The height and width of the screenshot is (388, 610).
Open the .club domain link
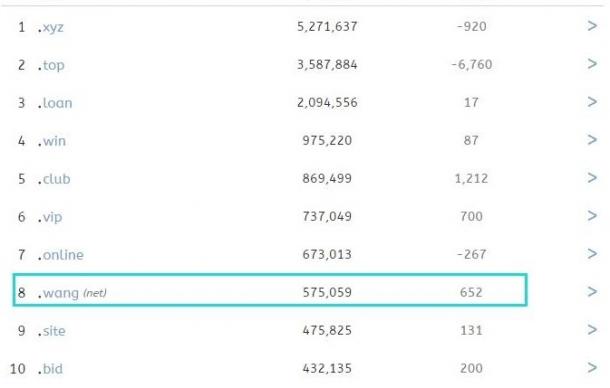click(x=54, y=179)
